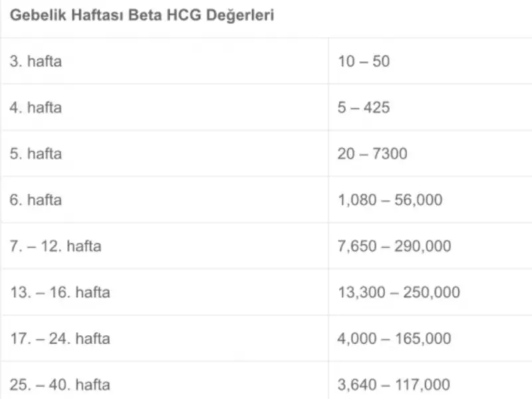
Task: Click the value 4,000 – 165,000
Action: 394,338
